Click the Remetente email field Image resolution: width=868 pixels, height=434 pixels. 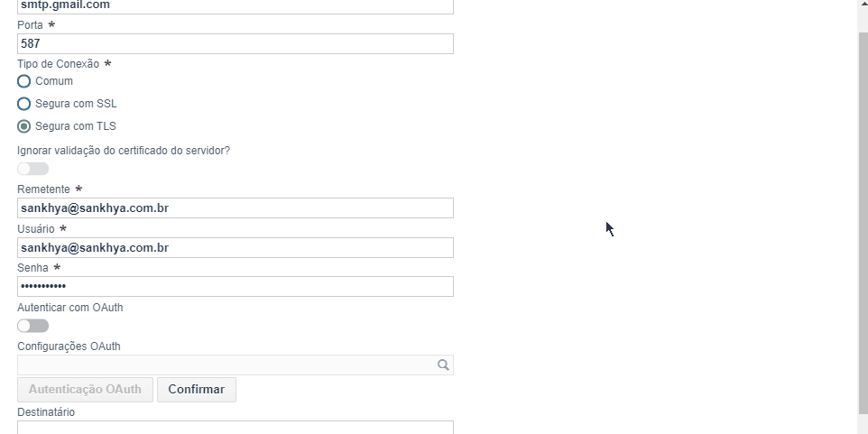235,208
